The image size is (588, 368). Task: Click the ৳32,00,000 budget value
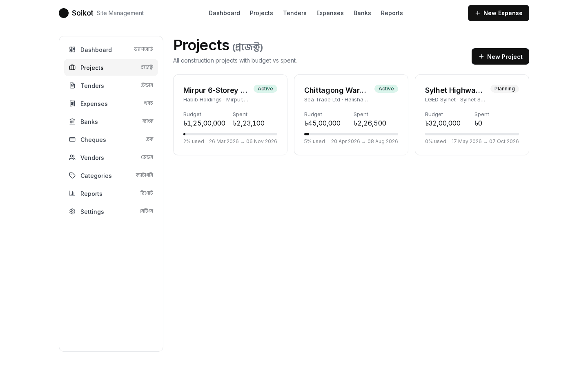point(443,123)
